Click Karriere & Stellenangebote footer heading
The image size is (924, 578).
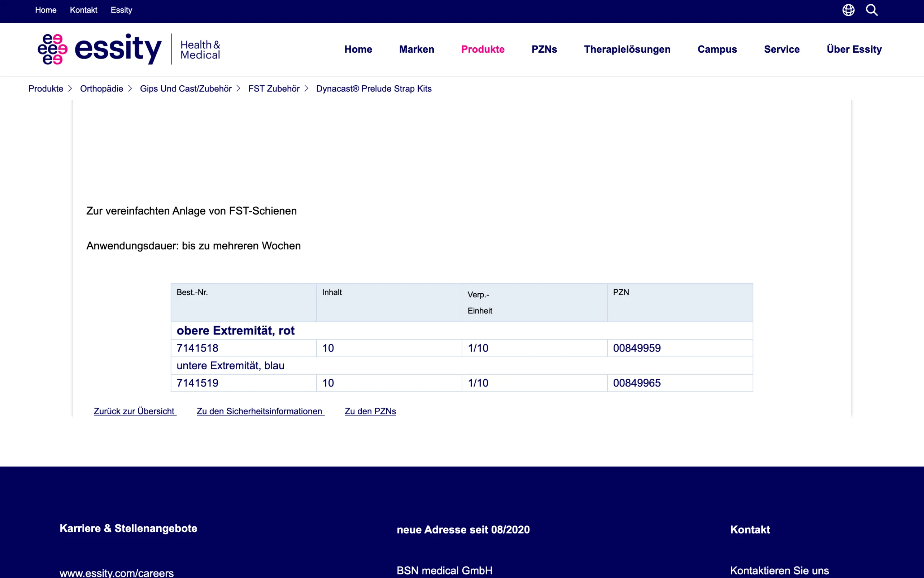tap(128, 528)
